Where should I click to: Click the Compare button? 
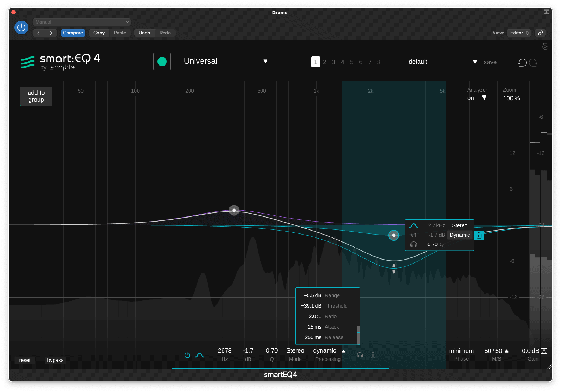coord(73,33)
